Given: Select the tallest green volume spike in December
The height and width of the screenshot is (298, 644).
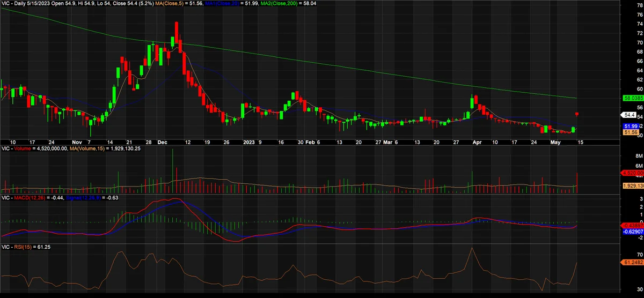Looking at the screenshot, I should [173, 171].
